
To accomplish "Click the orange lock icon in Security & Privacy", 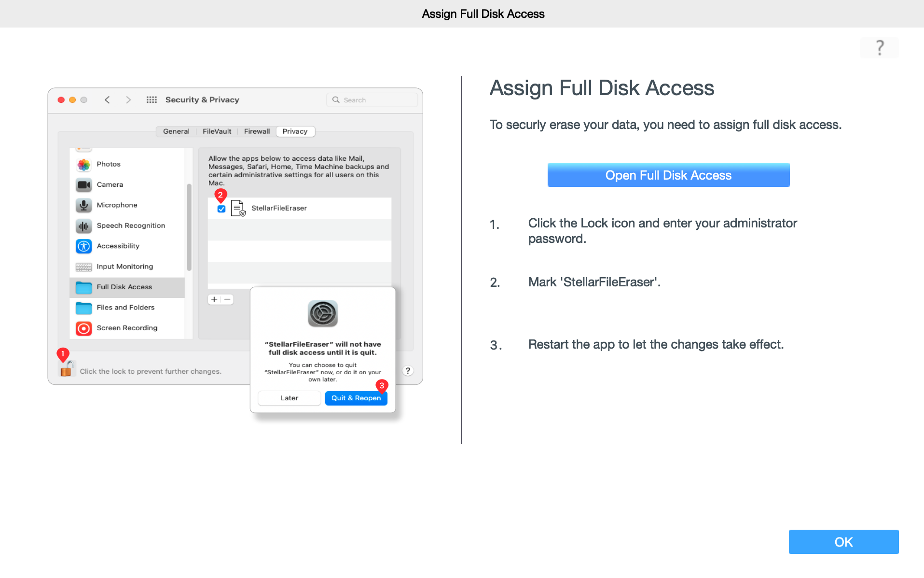I will (x=67, y=369).
